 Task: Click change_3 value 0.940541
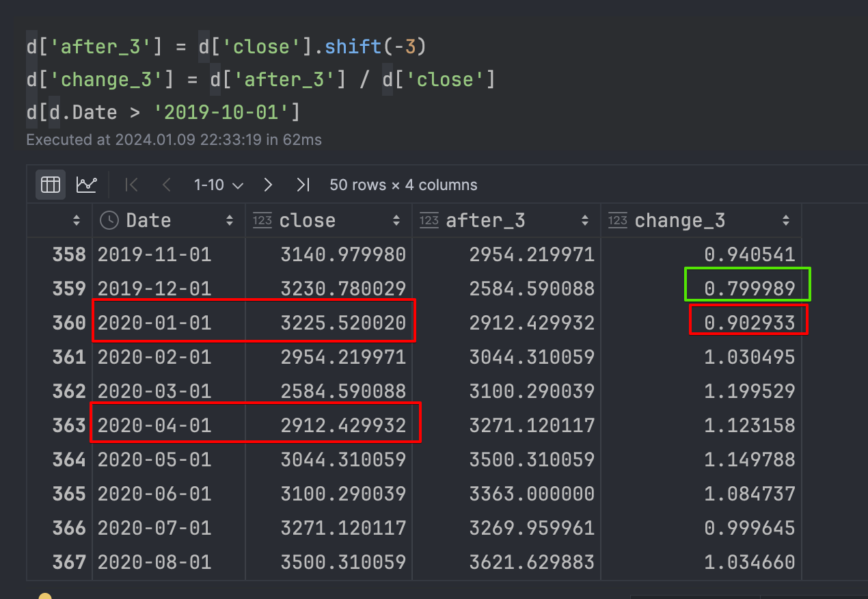(750, 254)
